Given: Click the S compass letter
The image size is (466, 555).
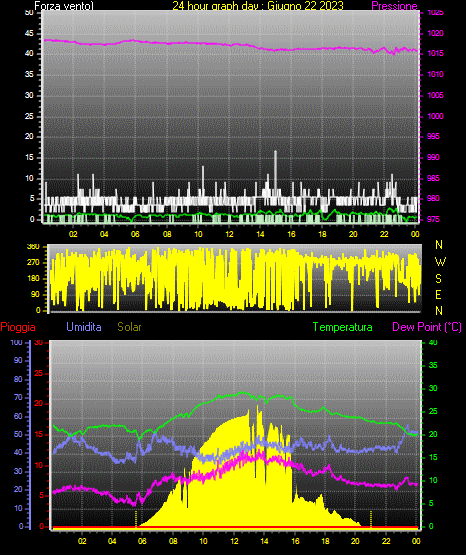Looking at the screenshot, I should point(438,279).
